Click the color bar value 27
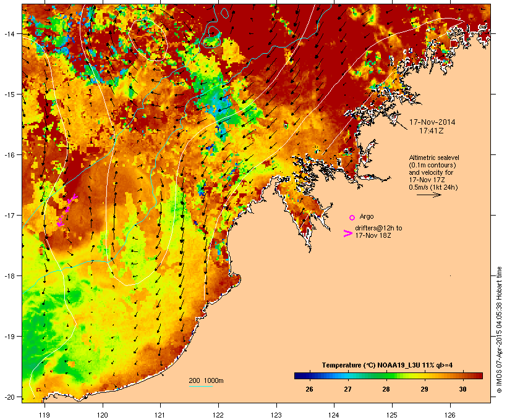Viewport: 507px width, 420px height. tap(347, 389)
